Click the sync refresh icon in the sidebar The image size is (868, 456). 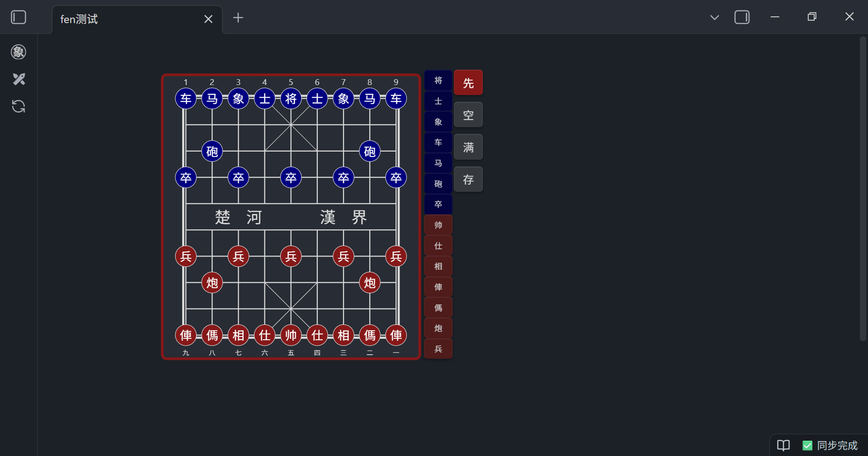click(19, 106)
